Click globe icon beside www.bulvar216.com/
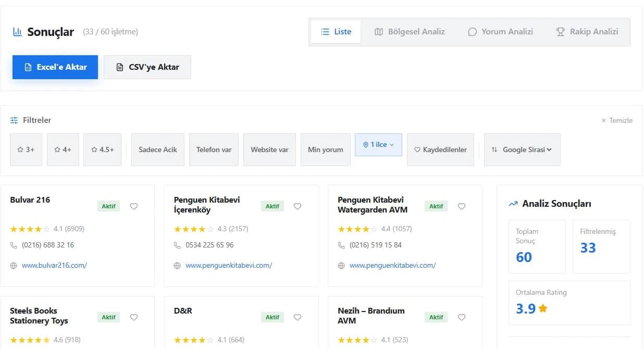 (x=14, y=266)
